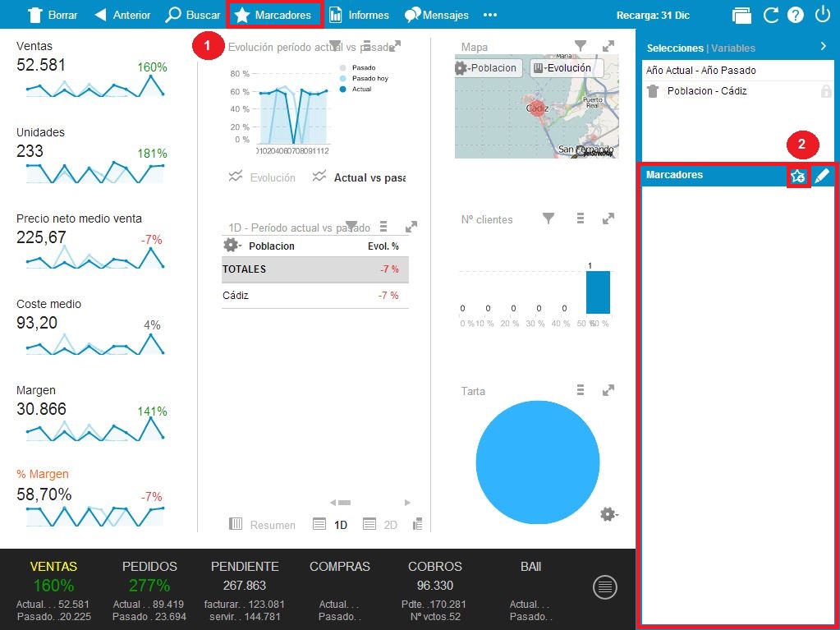Expand the Tarta chart gear options
This screenshot has height=630, width=840.
[x=608, y=514]
